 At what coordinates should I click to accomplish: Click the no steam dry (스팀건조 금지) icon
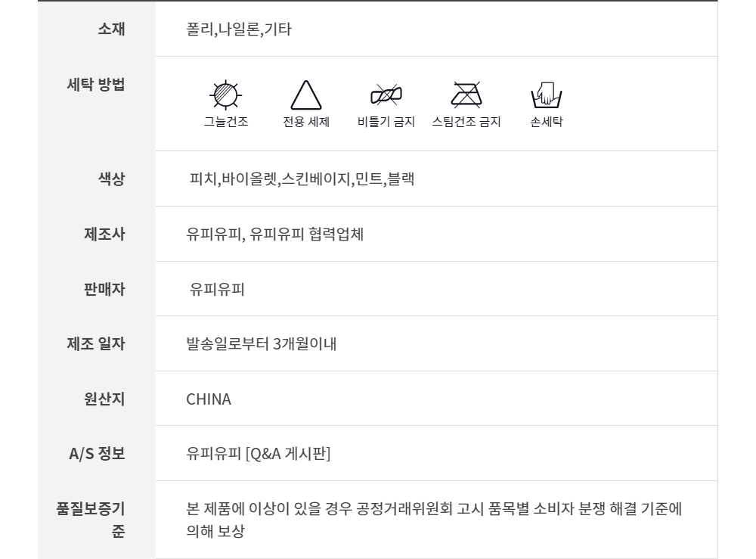coord(466,94)
